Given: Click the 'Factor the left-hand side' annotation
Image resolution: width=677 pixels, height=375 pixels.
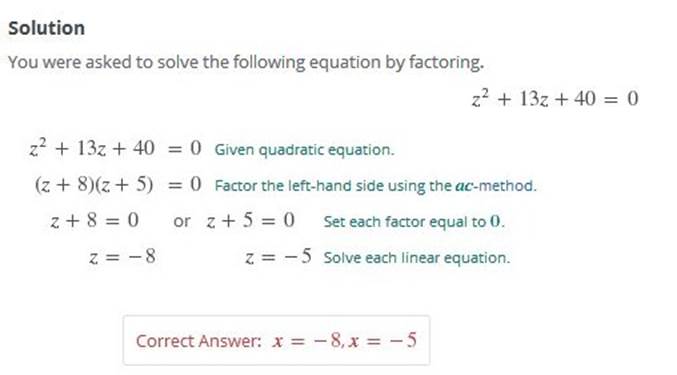Looking at the screenshot, I should coord(375,186).
